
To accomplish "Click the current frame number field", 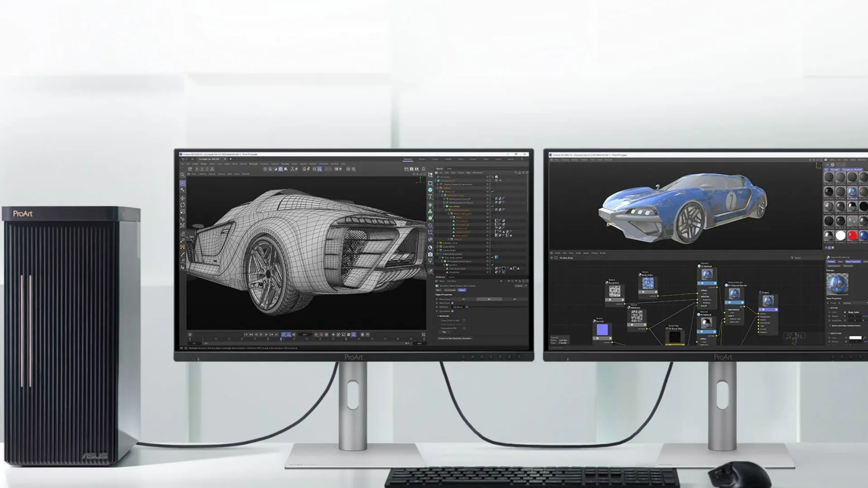I will [x=305, y=335].
